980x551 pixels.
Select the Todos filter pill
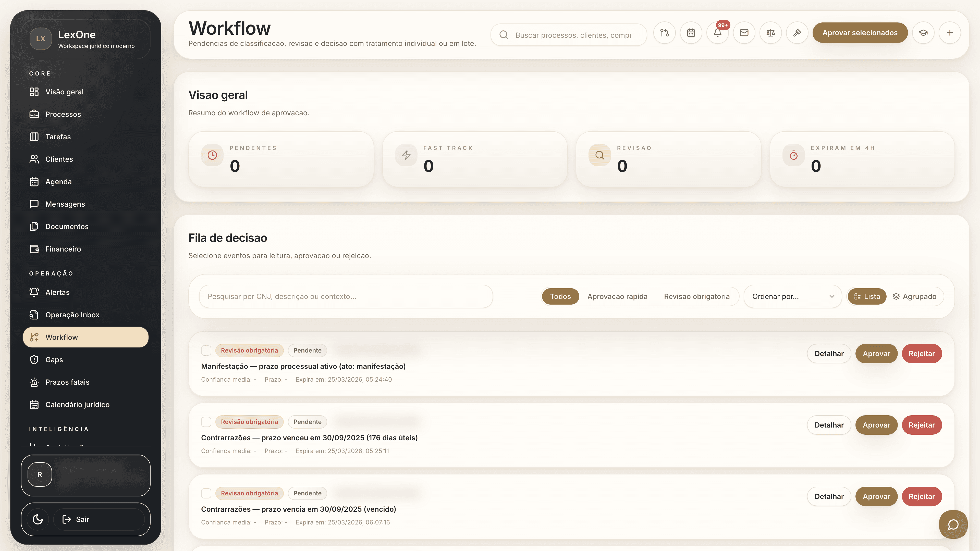pos(560,296)
